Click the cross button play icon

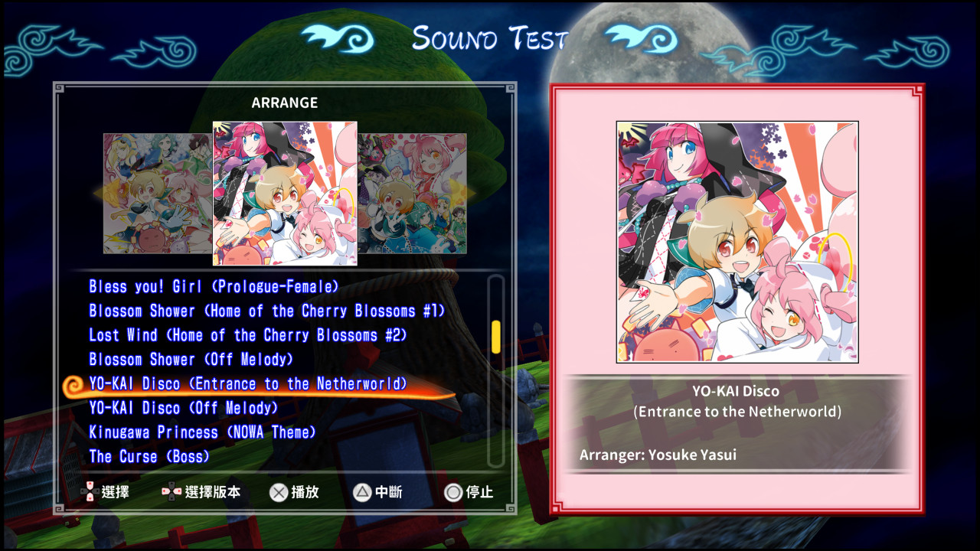tap(278, 493)
